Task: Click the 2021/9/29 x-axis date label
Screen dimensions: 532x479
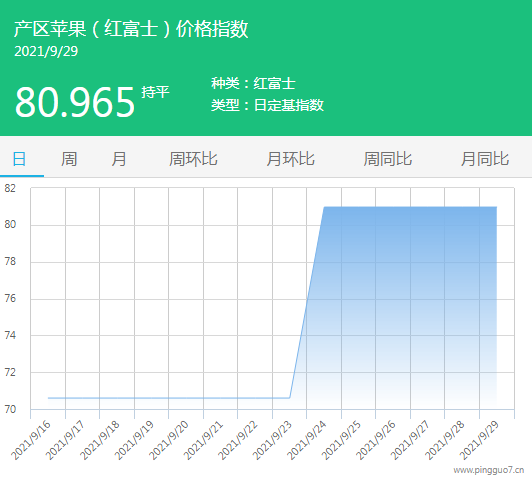Action: pyautogui.click(x=479, y=440)
